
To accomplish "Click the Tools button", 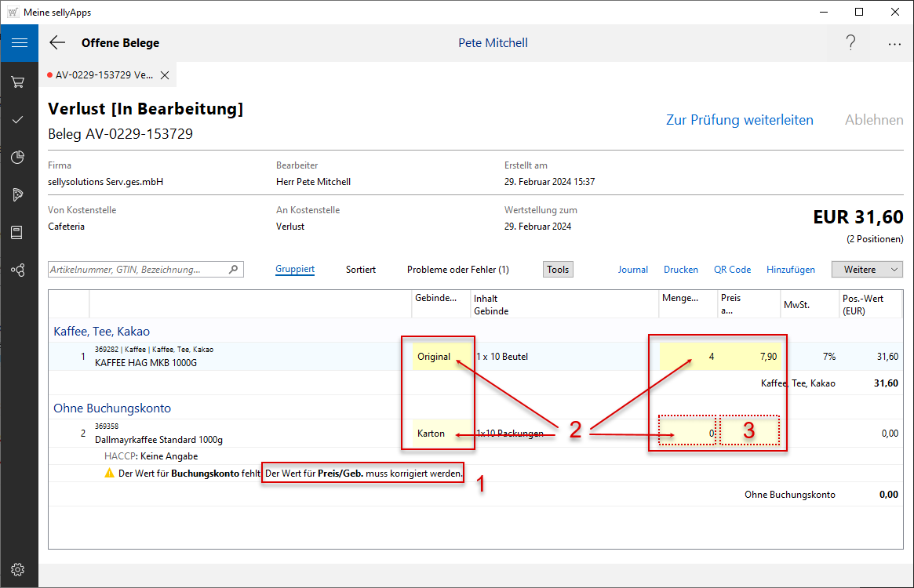I will pyautogui.click(x=558, y=270).
